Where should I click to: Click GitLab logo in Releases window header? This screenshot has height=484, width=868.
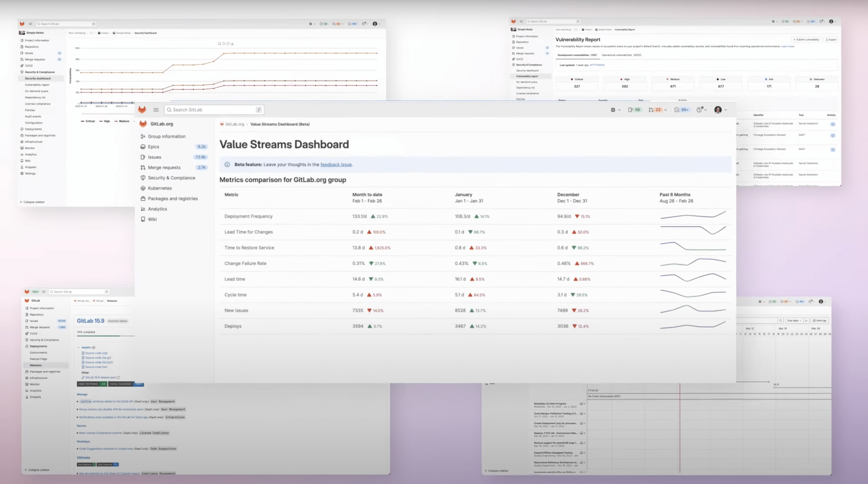pos(27,292)
